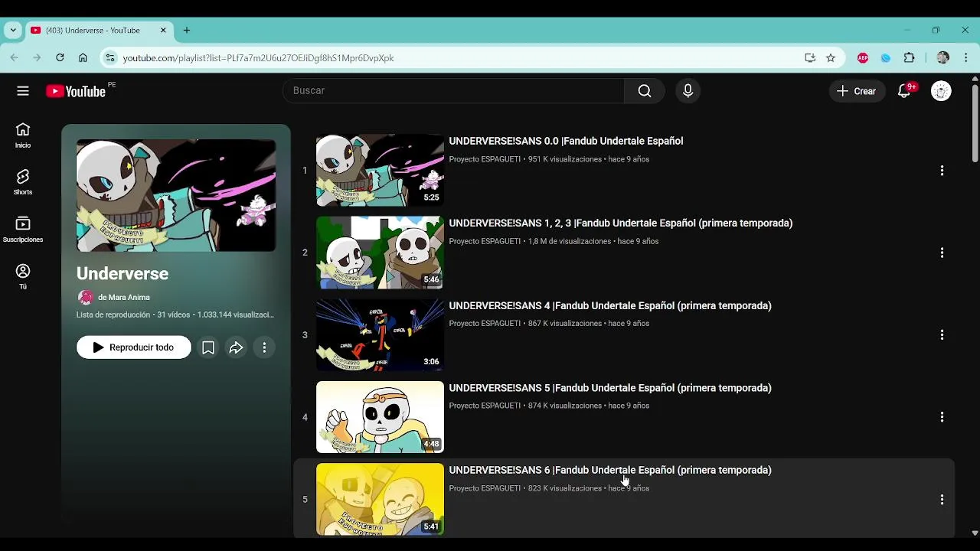Go to YouTube home via logo
Image resolution: width=980 pixels, height=551 pixels.
pyautogui.click(x=76, y=91)
